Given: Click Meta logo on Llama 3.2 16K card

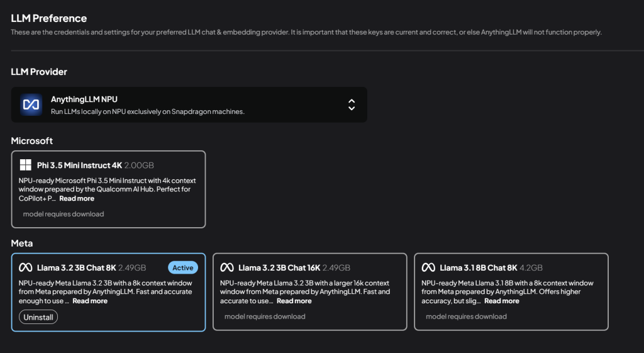Looking at the screenshot, I should tap(227, 267).
